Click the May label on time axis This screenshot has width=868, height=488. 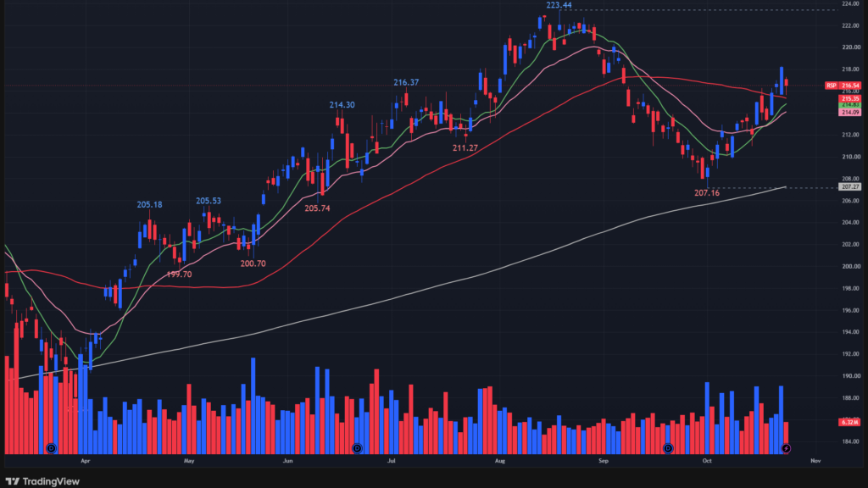click(x=189, y=460)
